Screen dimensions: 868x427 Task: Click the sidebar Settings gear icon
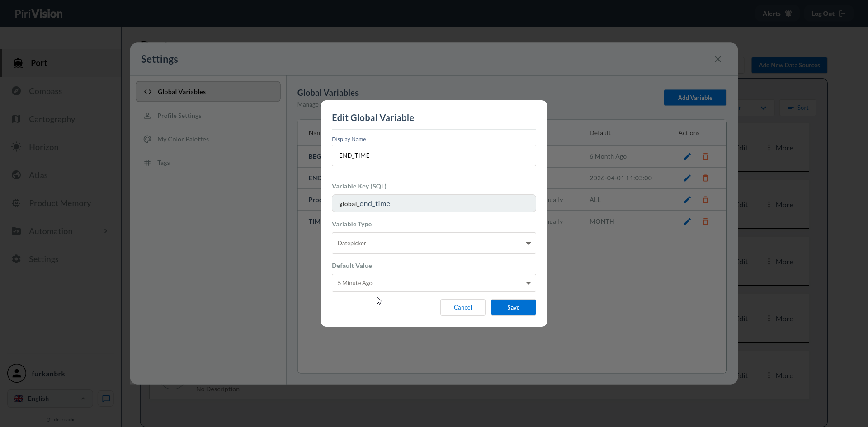pyautogui.click(x=16, y=259)
